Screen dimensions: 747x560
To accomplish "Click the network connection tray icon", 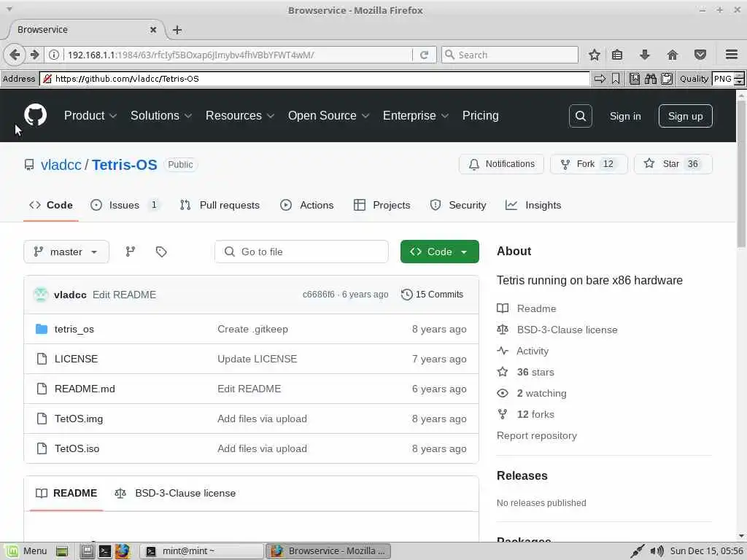I will [x=637, y=551].
